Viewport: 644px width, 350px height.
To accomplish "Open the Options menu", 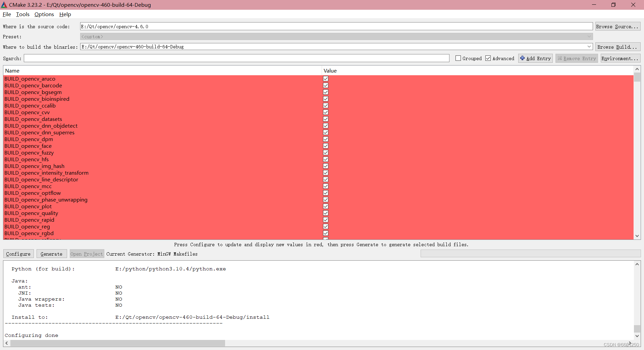I will [44, 14].
